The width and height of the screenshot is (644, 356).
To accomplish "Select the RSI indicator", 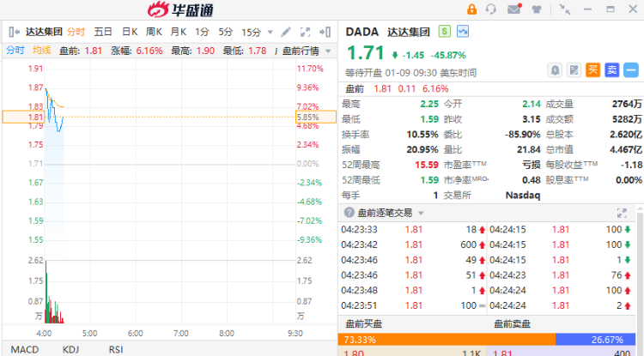I will point(116,349).
